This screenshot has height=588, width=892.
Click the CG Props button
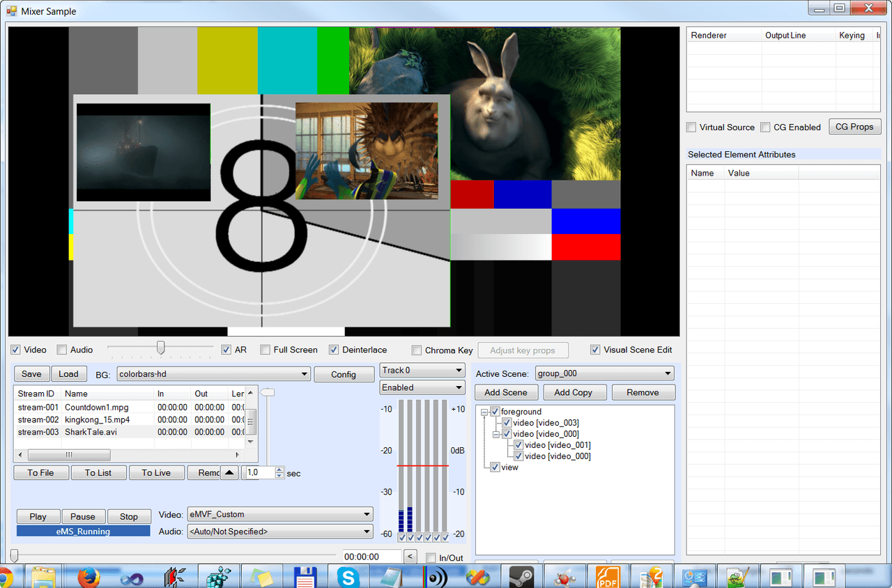click(x=855, y=127)
